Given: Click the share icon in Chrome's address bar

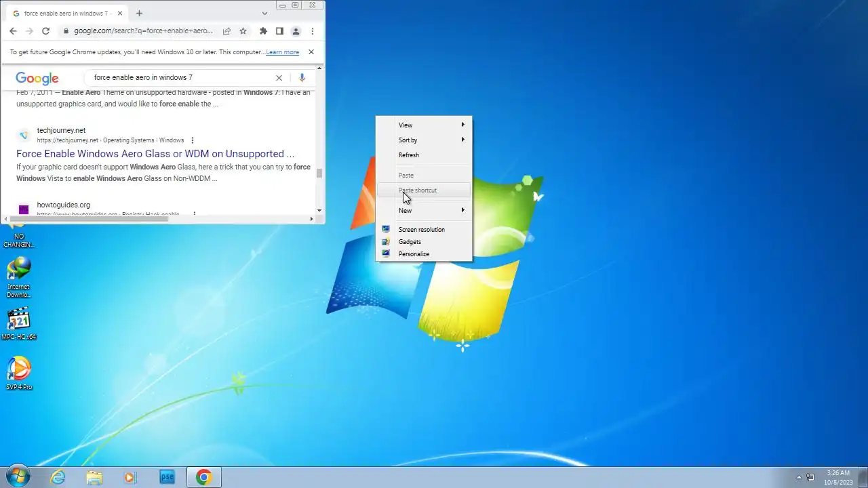Looking at the screenshot, I should coord(226,31).
